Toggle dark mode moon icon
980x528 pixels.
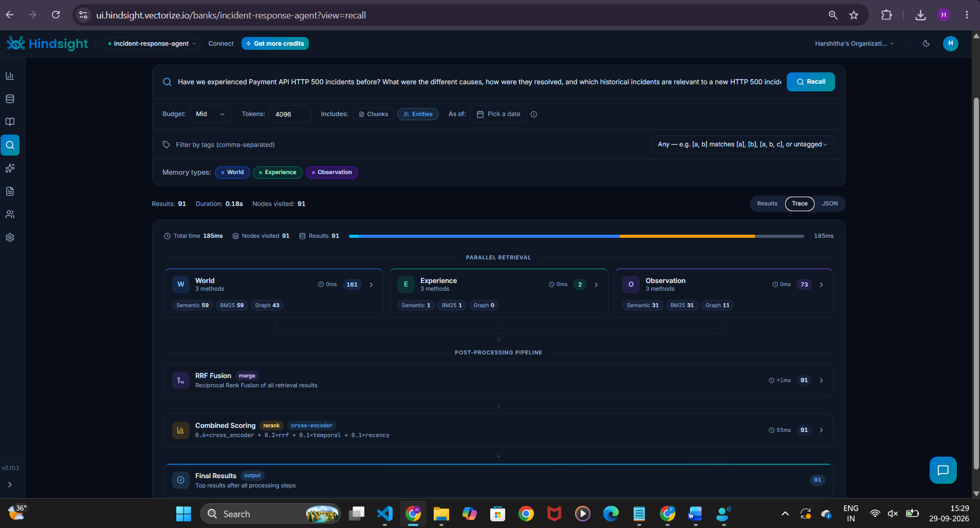[926, 44]
